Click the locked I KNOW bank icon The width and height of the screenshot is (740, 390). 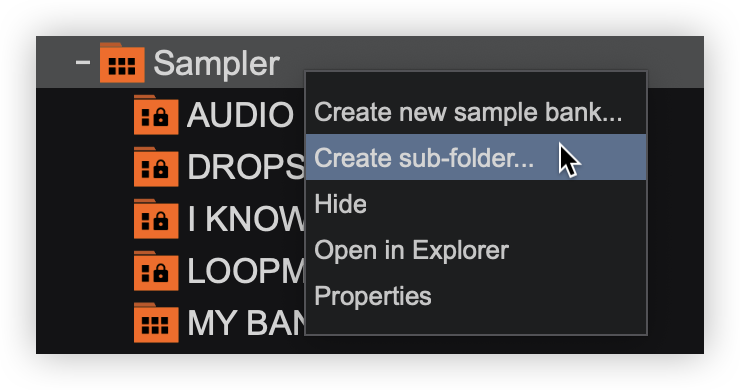[156, 219]
